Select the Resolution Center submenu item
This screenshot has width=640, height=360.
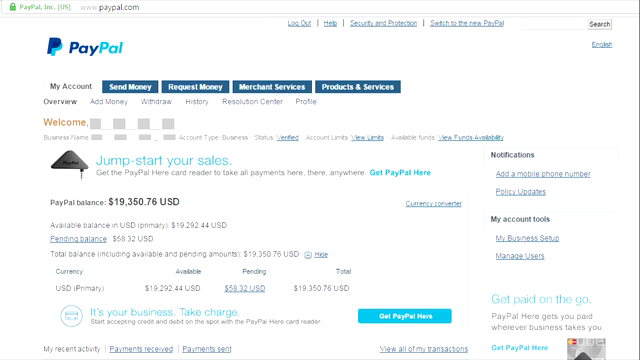coord(252,102)
